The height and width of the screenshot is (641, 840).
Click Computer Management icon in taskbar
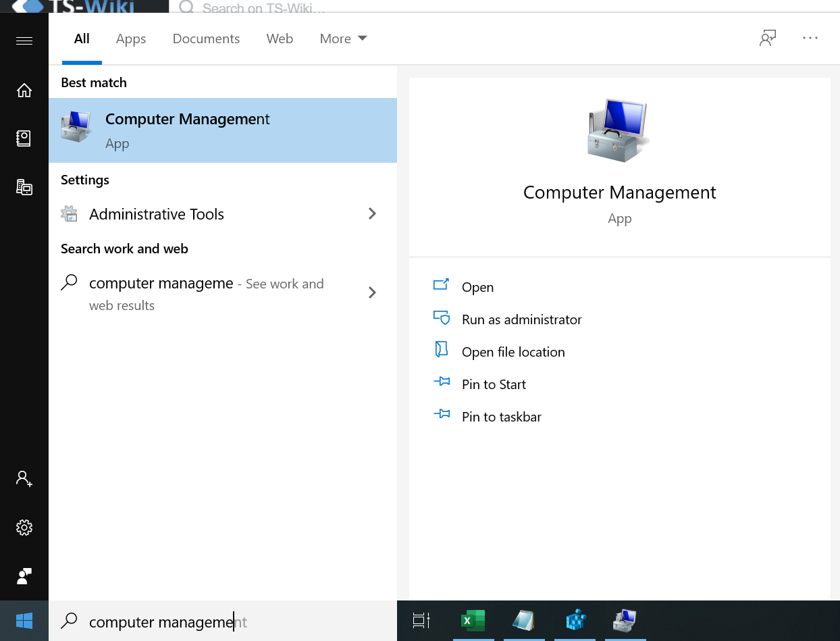click(625, 620)
